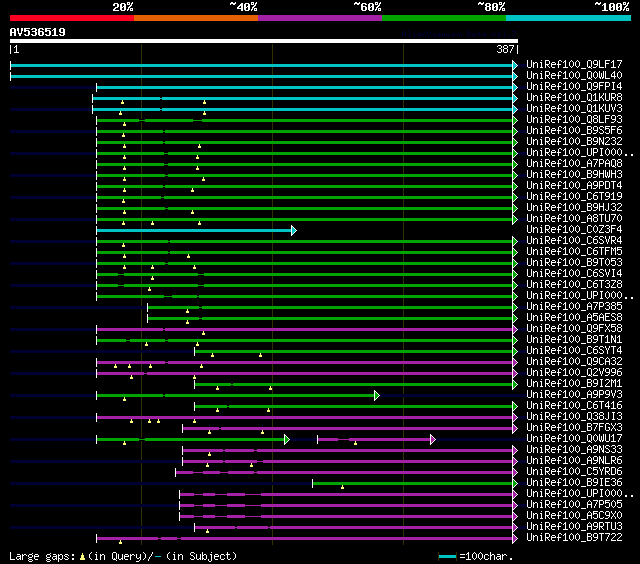Select label UniRef100_C0Z3F4
The width and height of the screenshot is (640, 564).
point(574,230)
